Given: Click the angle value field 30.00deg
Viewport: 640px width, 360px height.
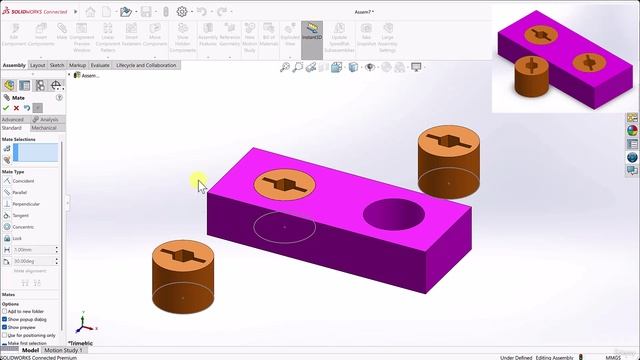Looking at the screenshot, I should [33, 261].
